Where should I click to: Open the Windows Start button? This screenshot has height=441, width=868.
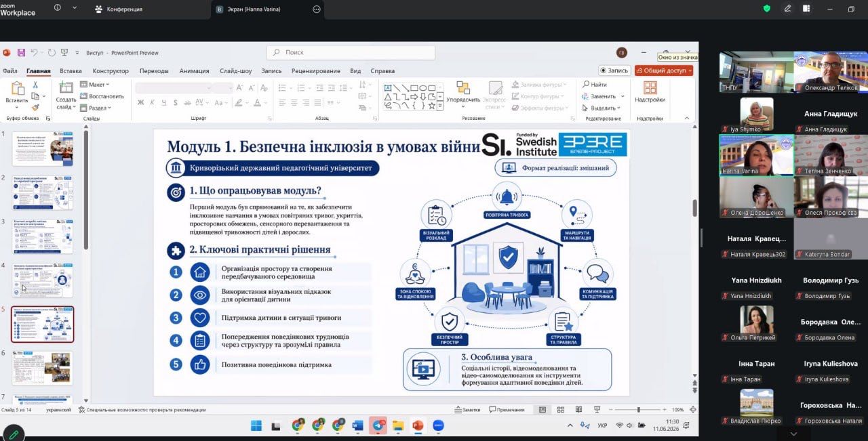point(256,425)
